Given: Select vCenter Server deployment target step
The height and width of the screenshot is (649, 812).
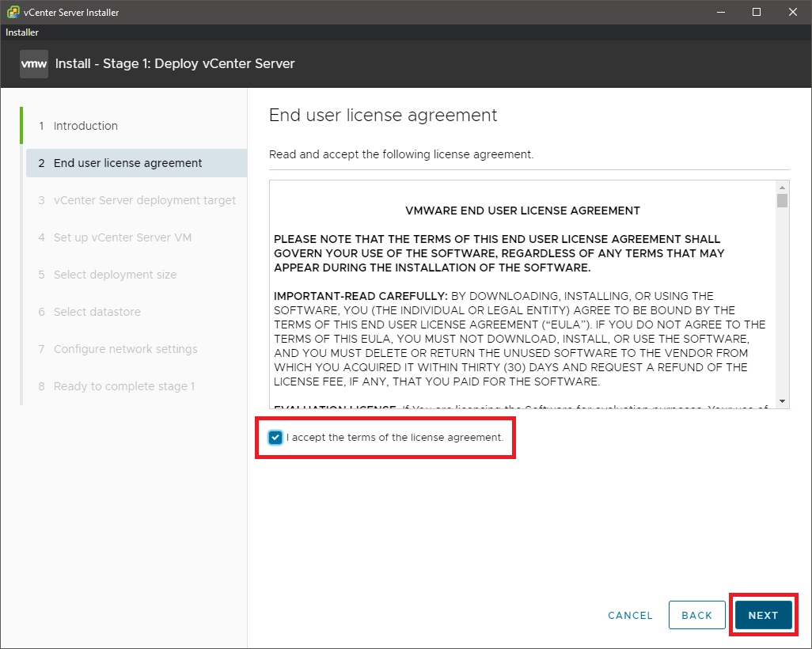Looking at the screenshot, I should point(144,200).
